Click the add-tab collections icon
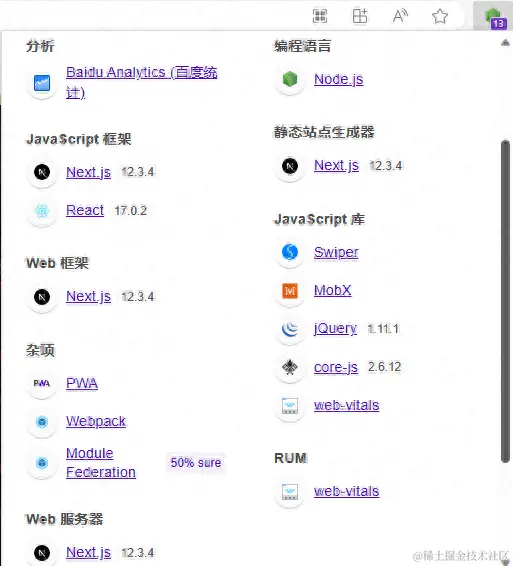Image resolution: width=513 pixels, height=566 pixels. (x=360, y=16)
